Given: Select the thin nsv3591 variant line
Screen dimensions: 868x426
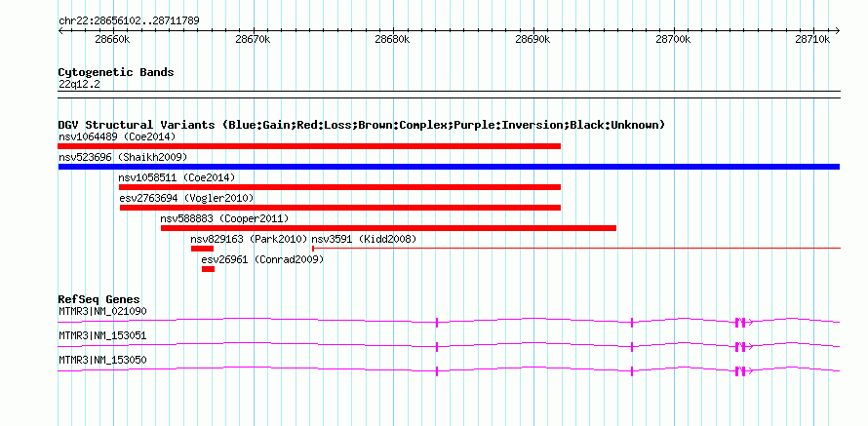Looking at the screenshot, I should (x=576, y=249).
